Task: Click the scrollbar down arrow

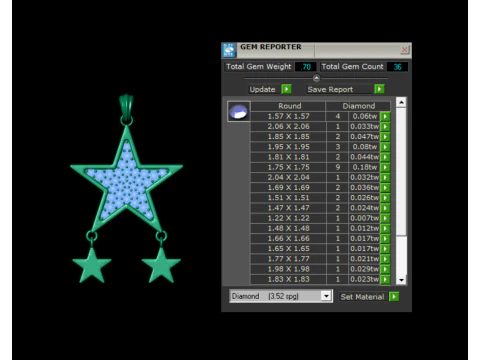Action: 401,280
